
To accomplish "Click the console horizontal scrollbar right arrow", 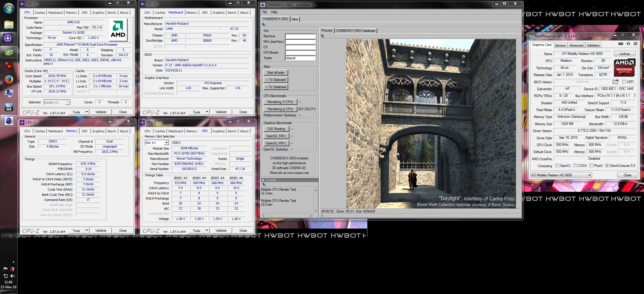I will [x=311, y=216].
